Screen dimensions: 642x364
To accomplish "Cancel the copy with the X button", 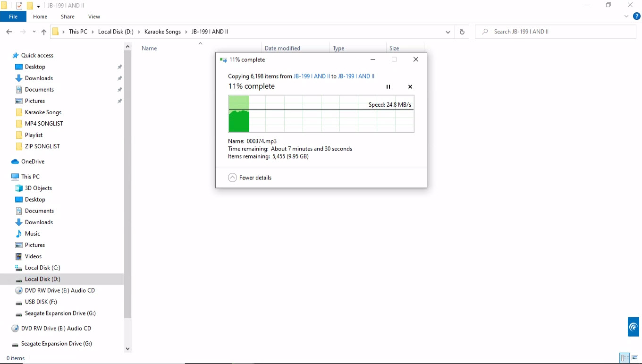I will [410, 87].
